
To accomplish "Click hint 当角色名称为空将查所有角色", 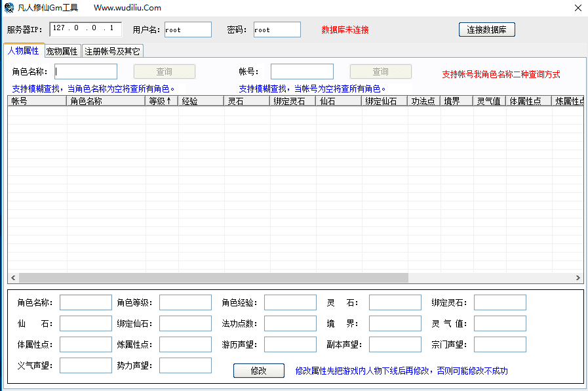I will point(121,89).
